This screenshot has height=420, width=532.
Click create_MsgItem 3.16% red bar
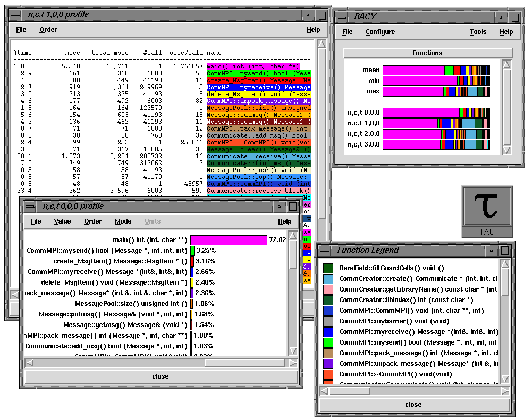(192, 261)
